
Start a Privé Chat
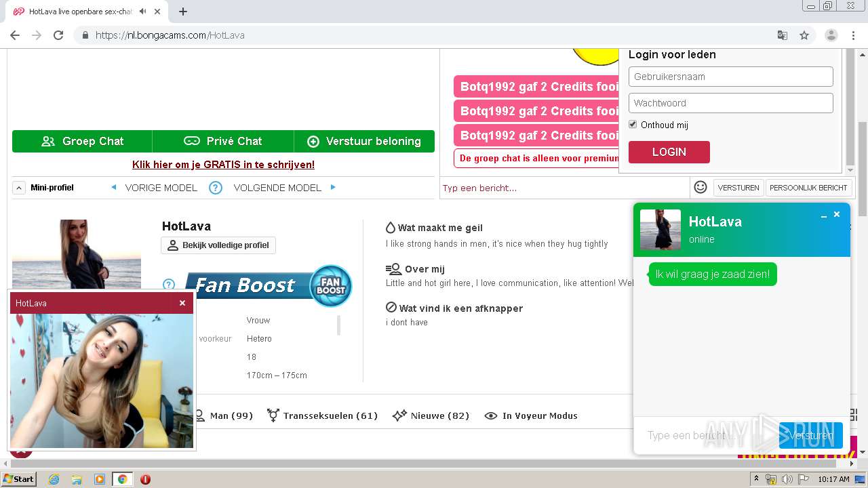pyautogui.click(x=223, y=141)
